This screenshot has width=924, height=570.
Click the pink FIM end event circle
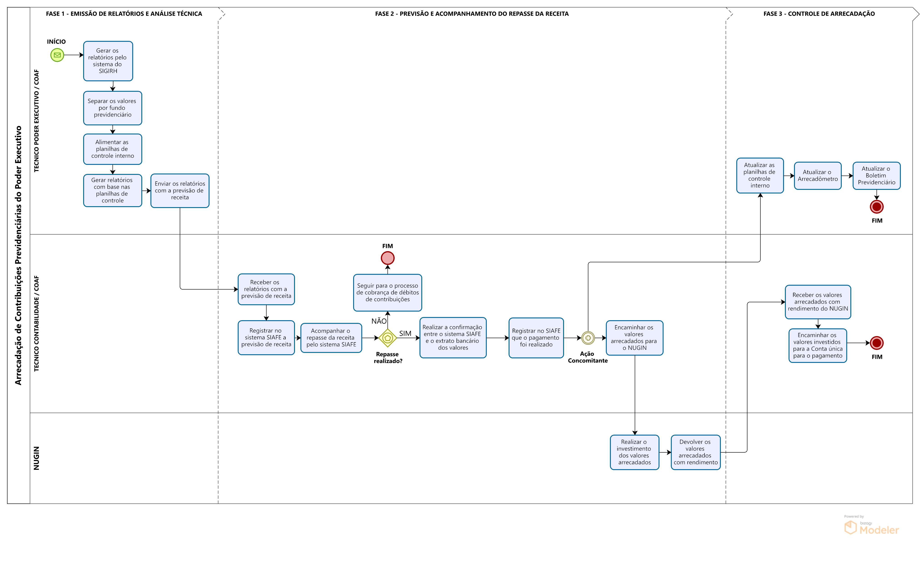click(x=387, y=258)
